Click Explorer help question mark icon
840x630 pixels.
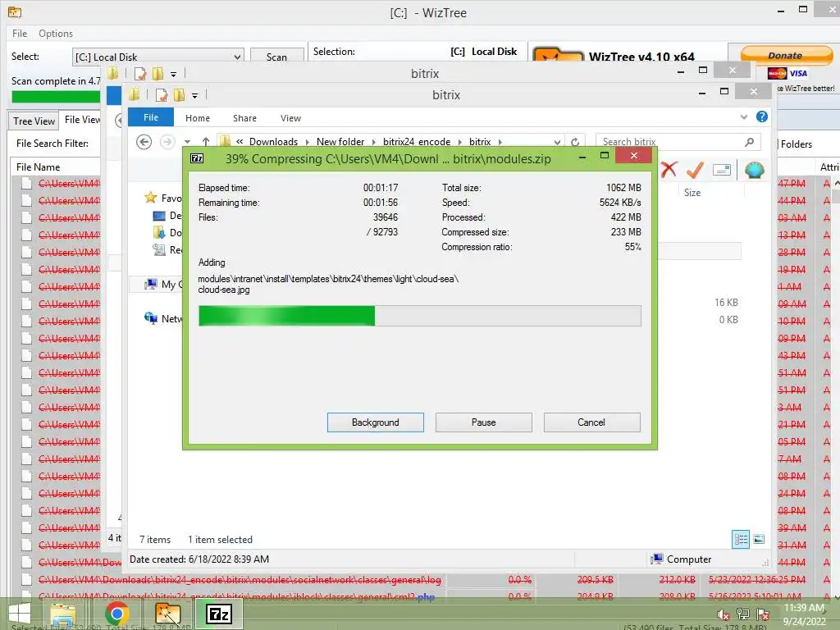point(762,116)
